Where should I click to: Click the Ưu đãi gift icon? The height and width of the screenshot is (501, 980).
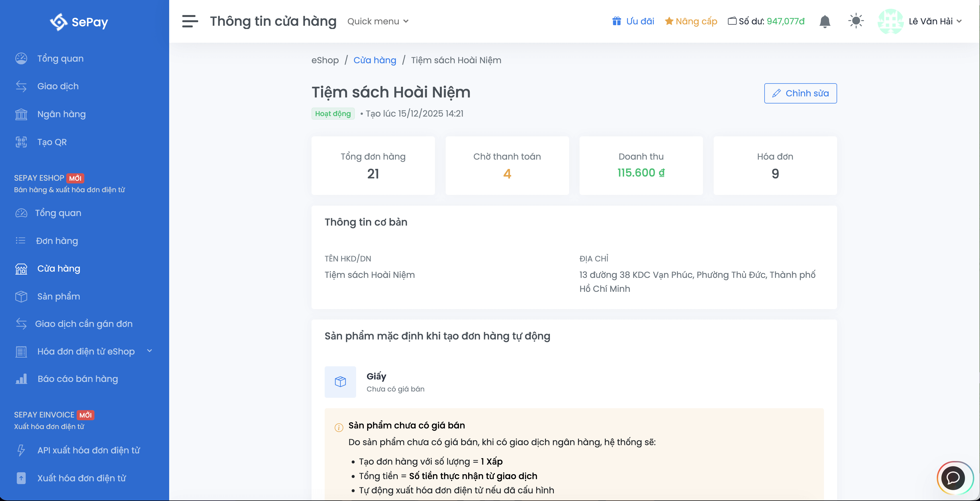[616, 21]
